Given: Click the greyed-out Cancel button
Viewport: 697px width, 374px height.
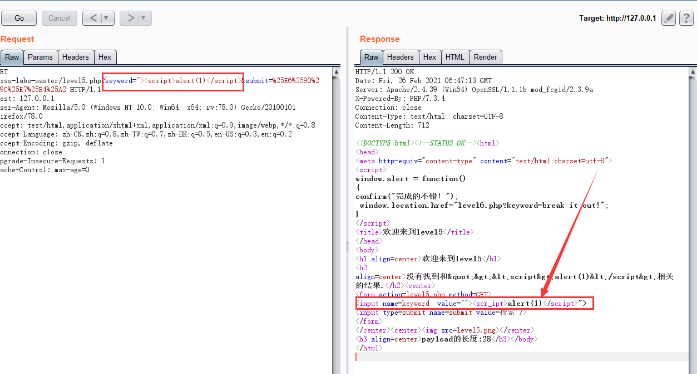Looking at the screenshot, I should (59, 18).
